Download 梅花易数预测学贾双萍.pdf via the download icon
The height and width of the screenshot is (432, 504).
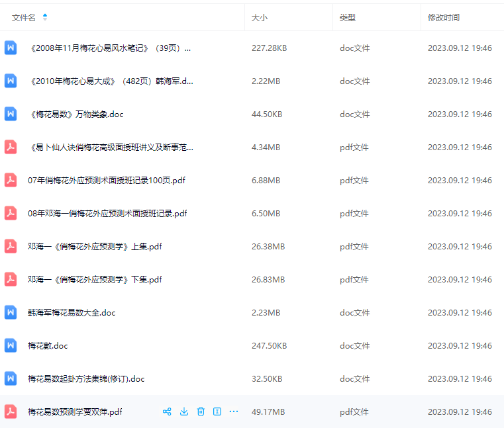coord(184,411)
